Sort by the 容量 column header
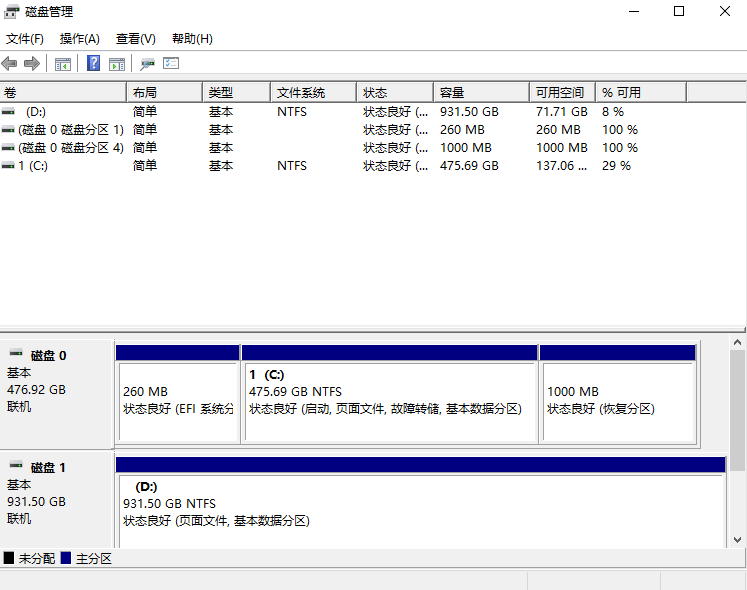This screenshot has width=747, height=590. coord(481,92)
